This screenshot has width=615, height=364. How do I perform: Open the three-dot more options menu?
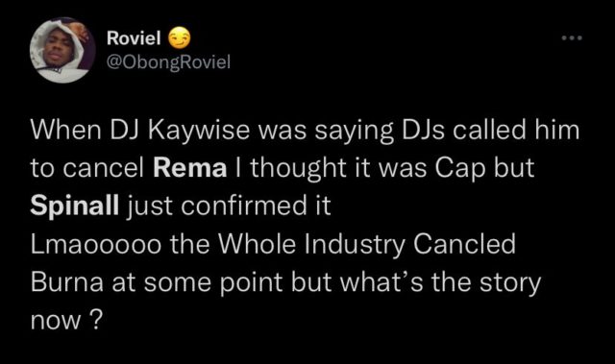pyautogui.click(x=572, y=38)
